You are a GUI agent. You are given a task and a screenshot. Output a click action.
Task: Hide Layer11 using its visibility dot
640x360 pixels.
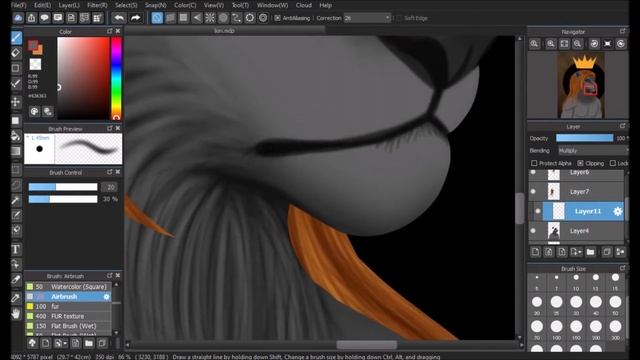tap(538, 211)
